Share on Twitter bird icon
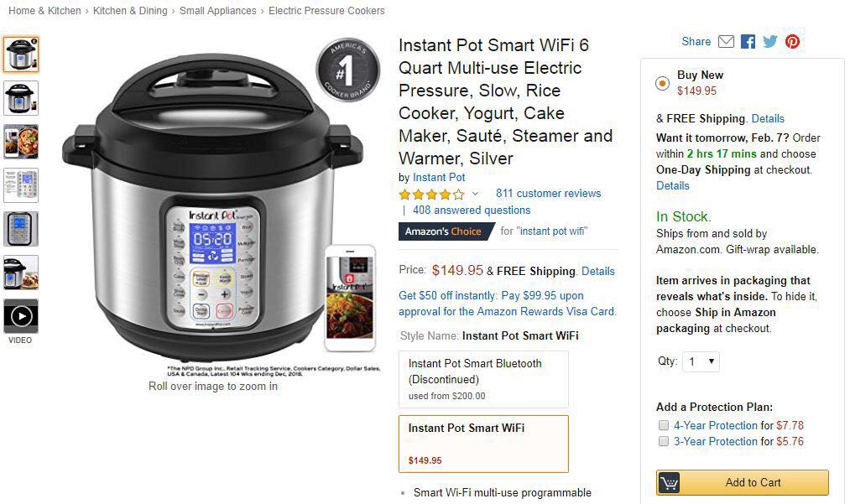 pos(769,42)
